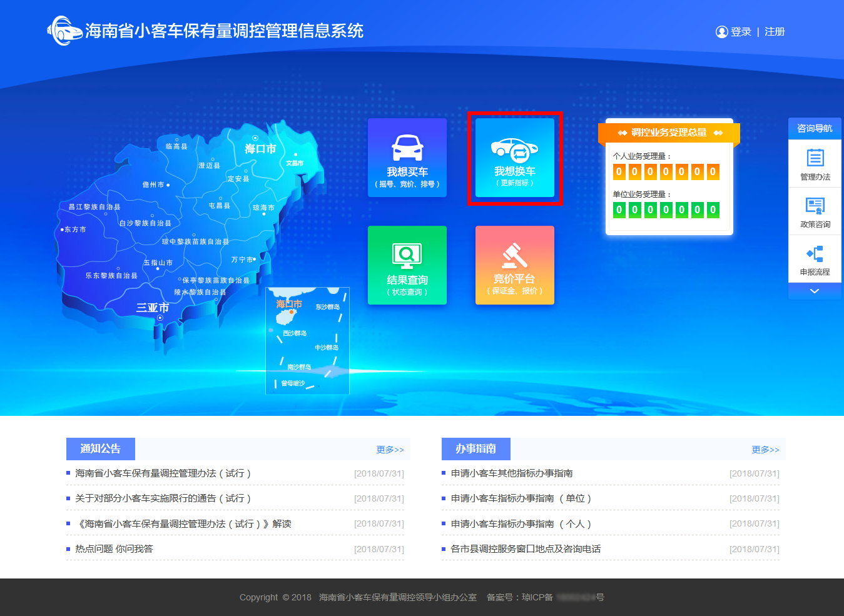Click the 管理办法 document icon in sidebar

click(815, 164)
